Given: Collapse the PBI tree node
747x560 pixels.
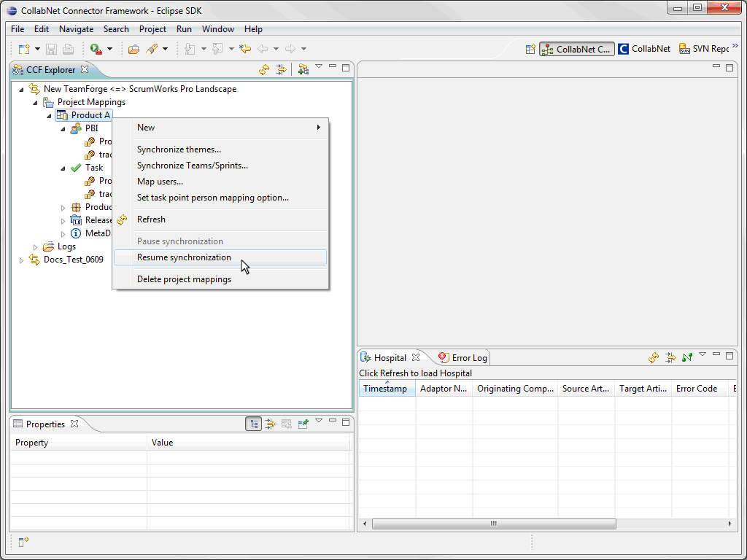Looking at the screenshot, I should [x=63, y=129].
